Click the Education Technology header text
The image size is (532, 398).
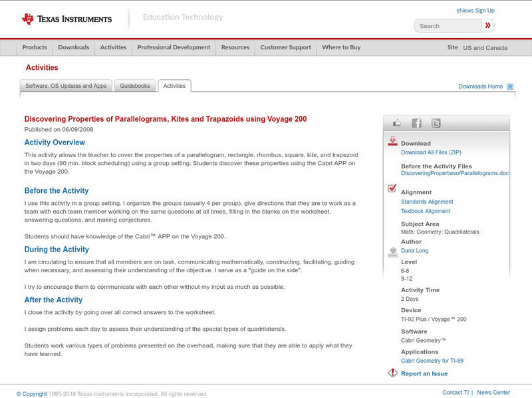tap(182, 17)
